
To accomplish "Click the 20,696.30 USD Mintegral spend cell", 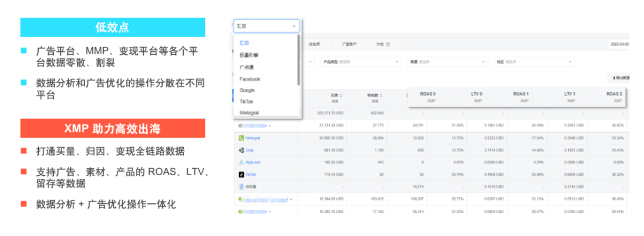I will point(331,138).
